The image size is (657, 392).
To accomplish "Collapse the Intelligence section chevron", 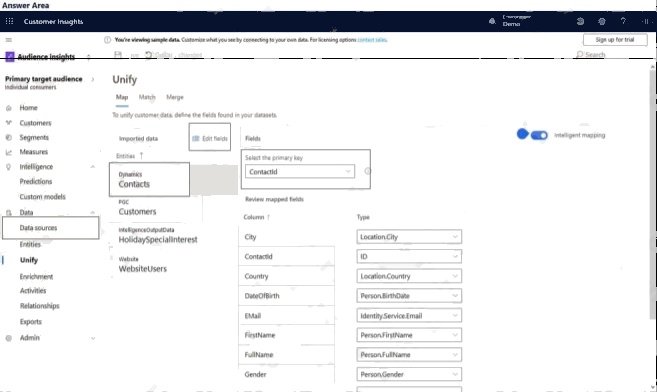I will pyautogui.click(x=93, y=167).
